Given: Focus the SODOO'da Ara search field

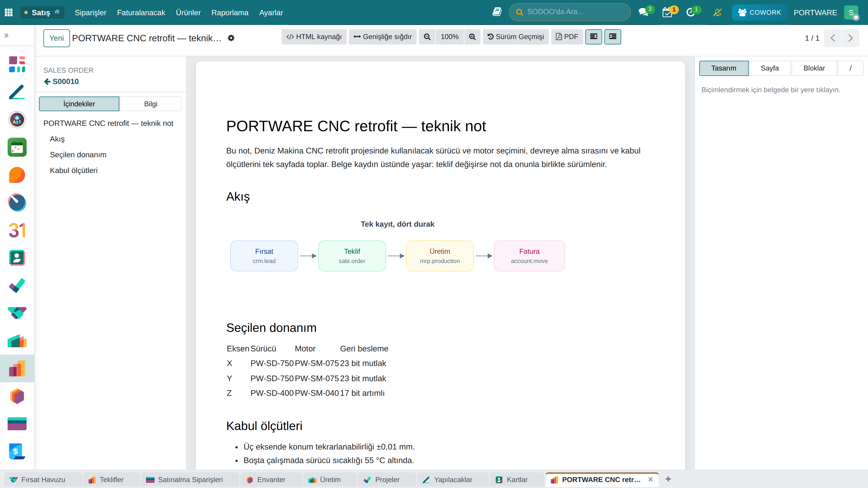Looking at the screenshot, I should (570, 12).
